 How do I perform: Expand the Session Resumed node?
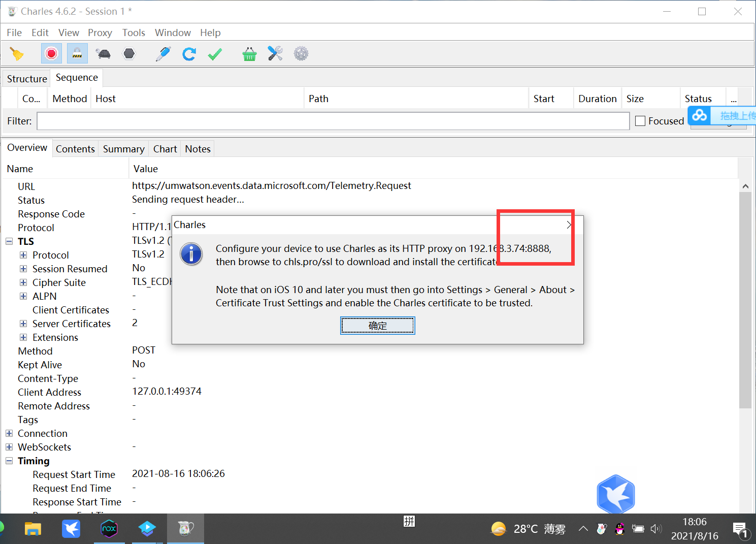[x=23, y=269]
